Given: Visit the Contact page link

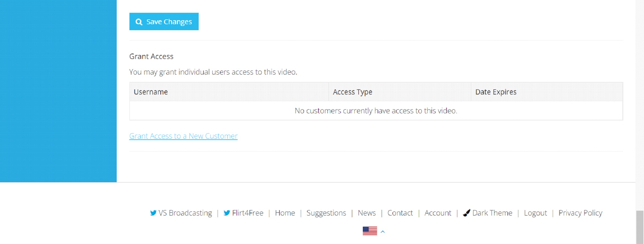Looking at the screenshot, I should 400,213.
